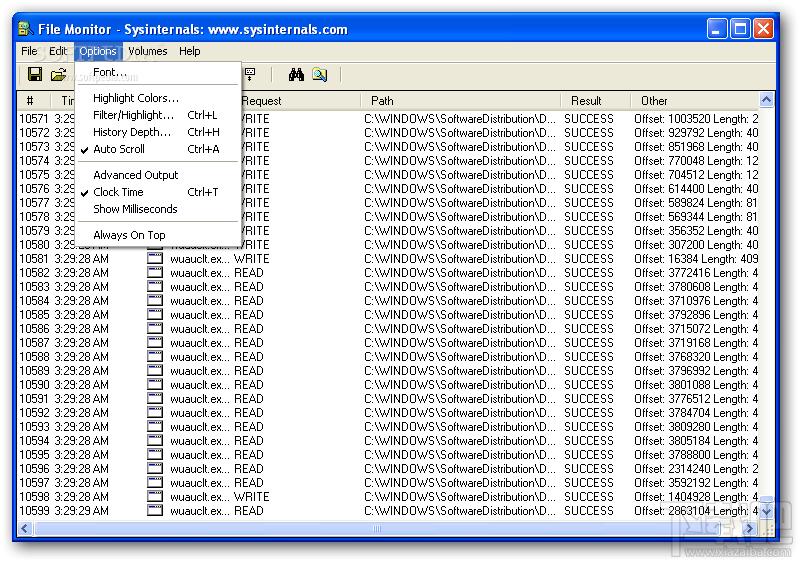The height and width of the screenshot is (562, 800).
Task: Open the Volumes menu
Action: point(147,51)
